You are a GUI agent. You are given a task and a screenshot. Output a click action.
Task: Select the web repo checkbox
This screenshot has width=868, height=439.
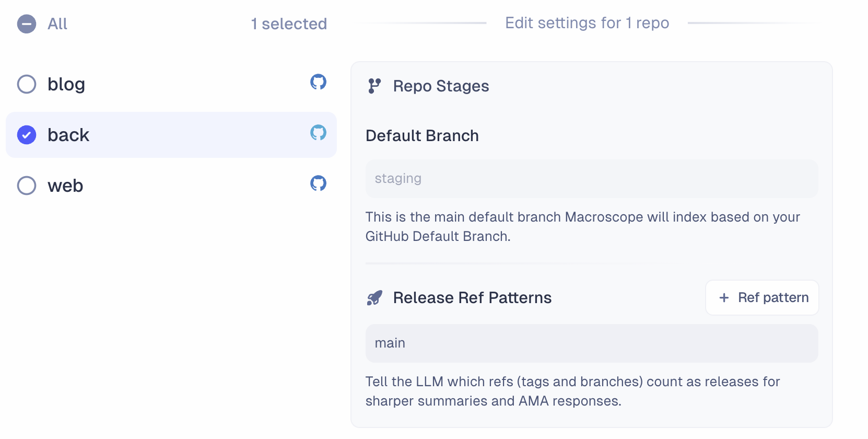point(27,186)
